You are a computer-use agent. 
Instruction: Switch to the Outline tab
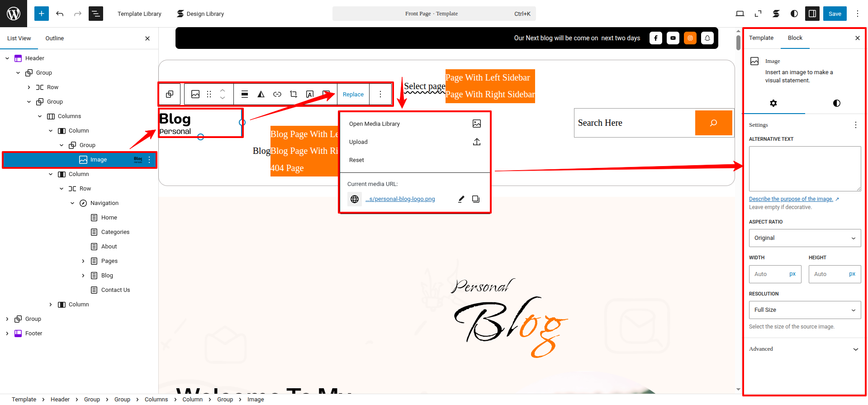tap(54, 38)
